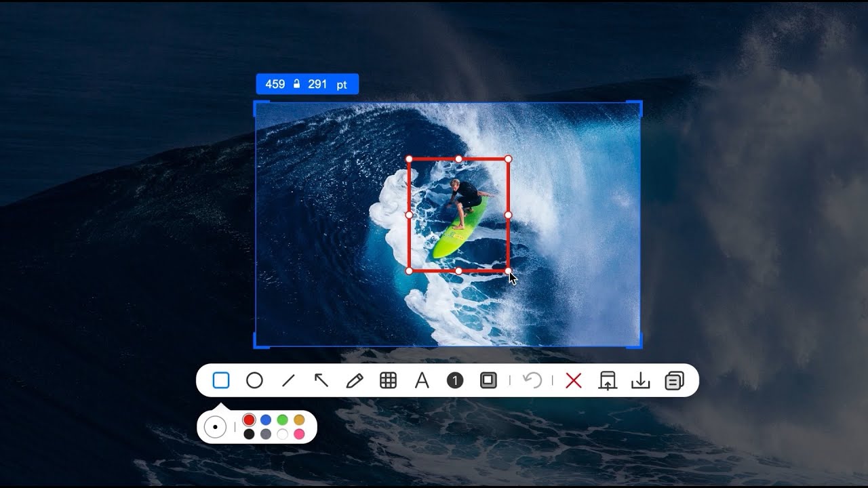Click the red rectangle's right-middle handle
The width and height of the screenshot is (868, 488).
pyautogui.click(x=508, y=215)
